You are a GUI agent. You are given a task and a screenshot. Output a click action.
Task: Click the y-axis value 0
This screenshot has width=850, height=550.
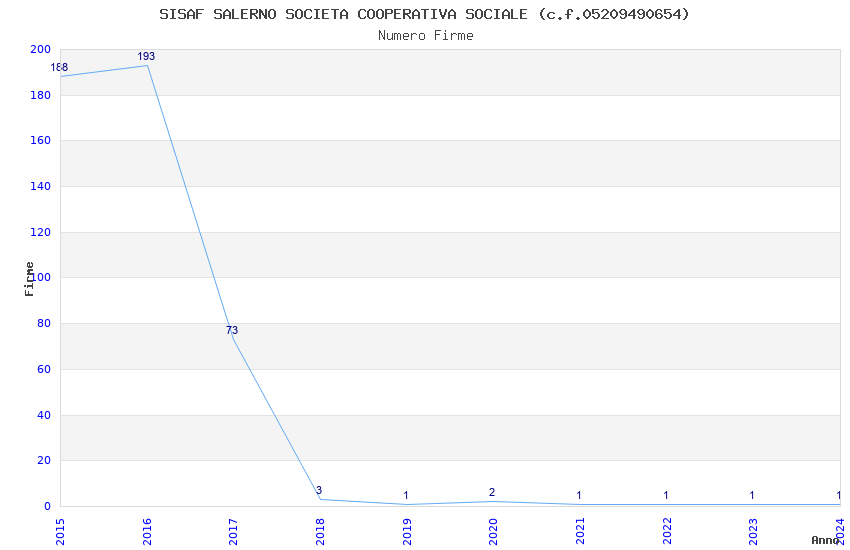point(48,507)
